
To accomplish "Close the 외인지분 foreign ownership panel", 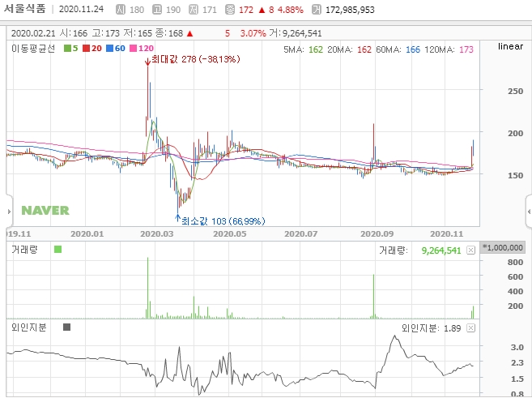I will click(470, 327).
